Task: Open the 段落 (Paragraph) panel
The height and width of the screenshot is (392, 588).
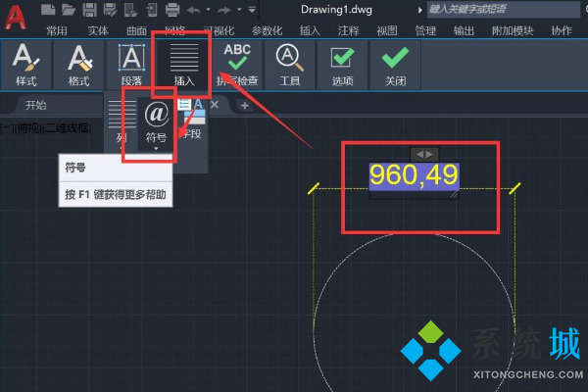Action: point(130,66)
